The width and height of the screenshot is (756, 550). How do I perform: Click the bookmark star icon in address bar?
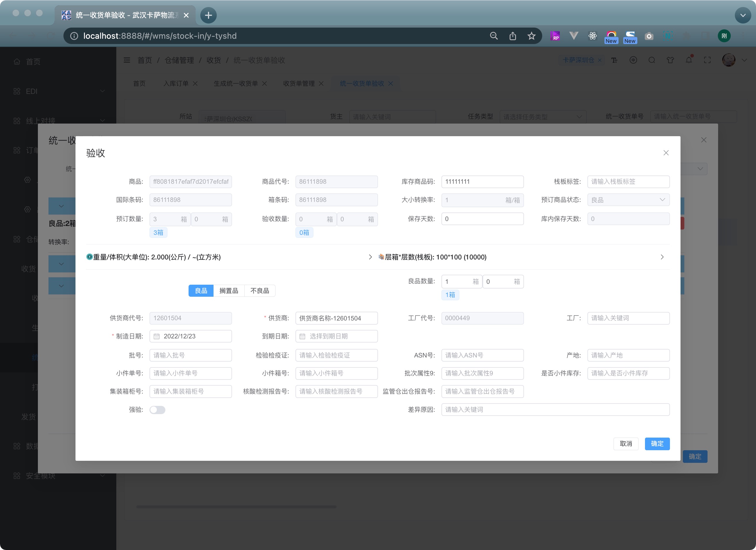click(x=531, y=36)
